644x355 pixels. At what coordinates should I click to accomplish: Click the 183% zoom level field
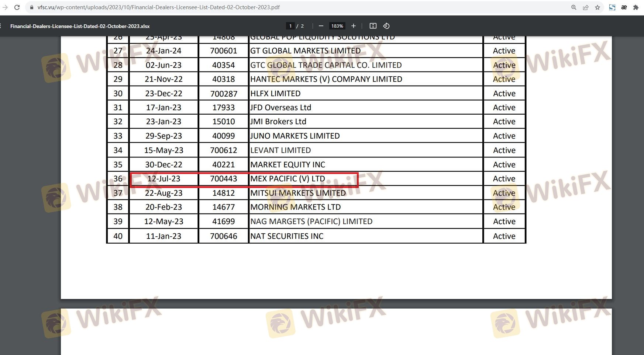coord(337,26)
